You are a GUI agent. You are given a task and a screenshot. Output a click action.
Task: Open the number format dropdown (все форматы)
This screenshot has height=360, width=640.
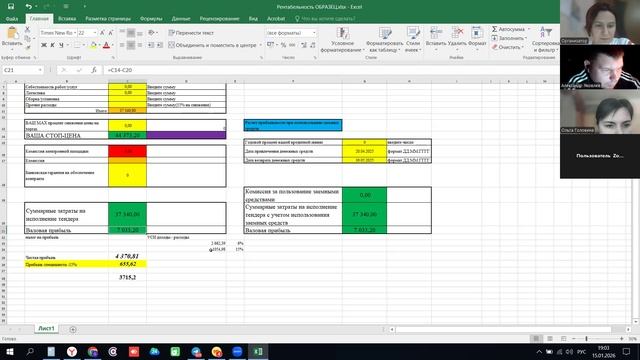click(314, 33)
